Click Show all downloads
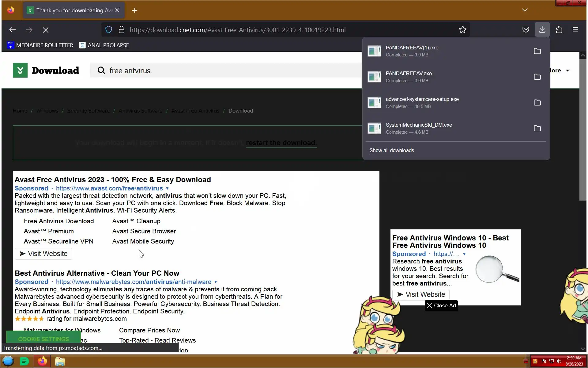 tap(391, 151)
